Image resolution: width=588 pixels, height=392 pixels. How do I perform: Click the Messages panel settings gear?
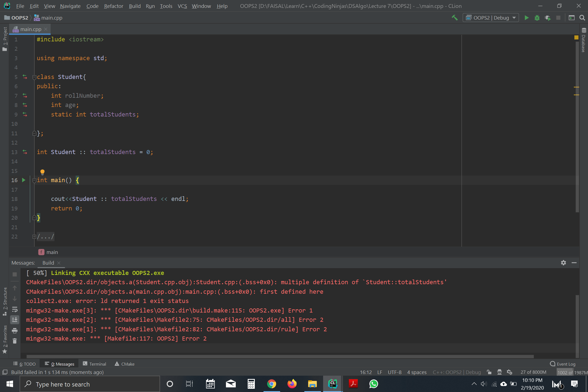[563, 263]
